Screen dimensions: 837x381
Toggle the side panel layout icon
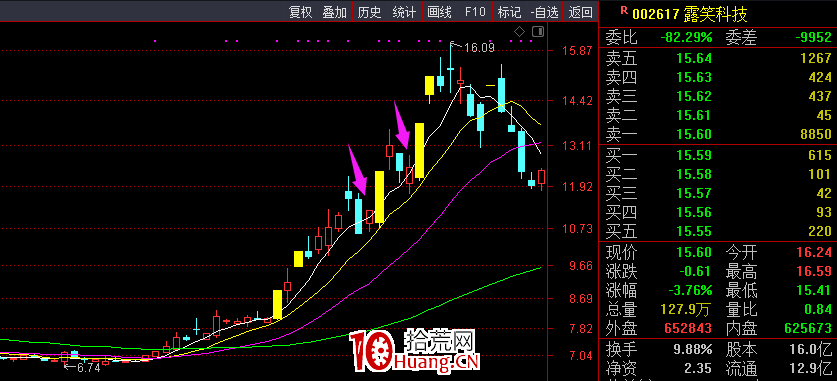[538, 31]
